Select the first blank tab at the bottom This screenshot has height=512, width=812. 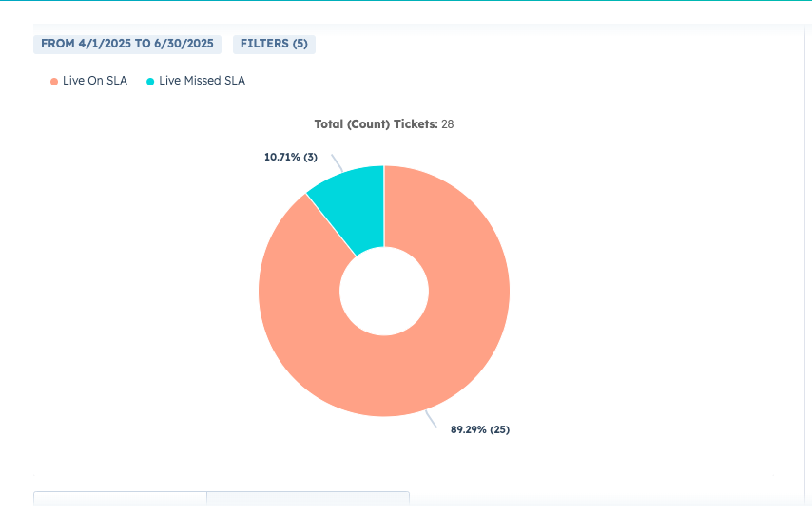pos(120,500)
